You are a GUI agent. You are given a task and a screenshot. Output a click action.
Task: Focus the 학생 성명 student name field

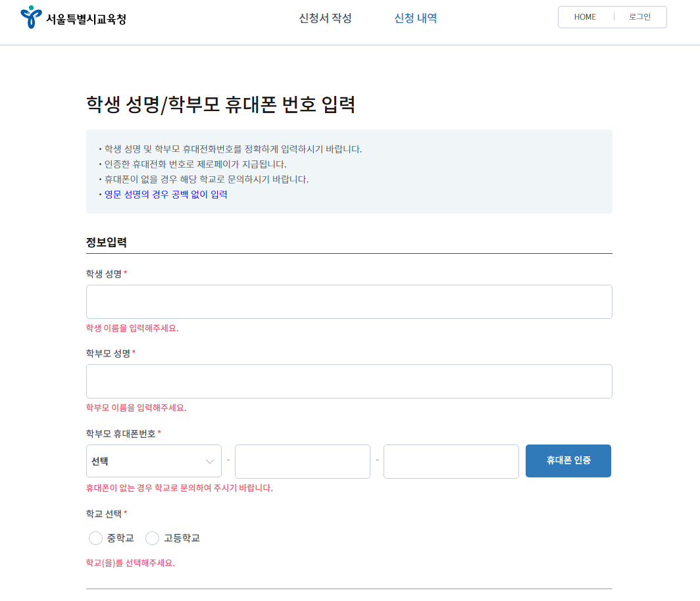point(349,301)
